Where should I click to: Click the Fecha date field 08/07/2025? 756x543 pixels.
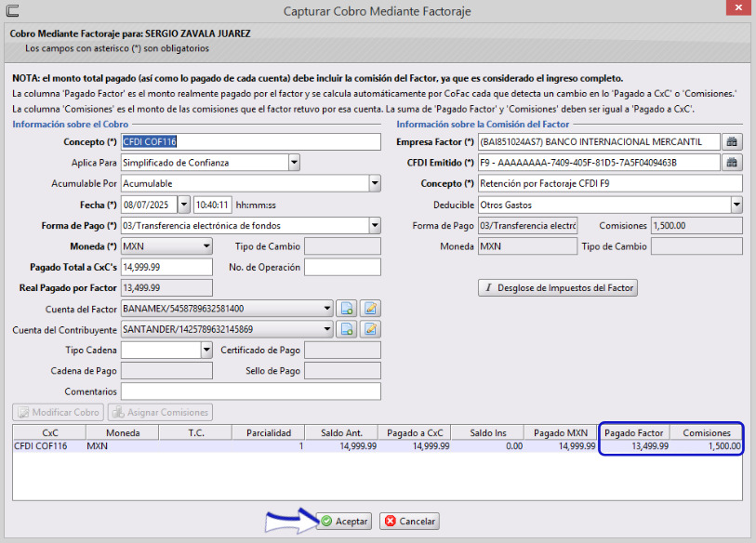(x=150, y=205)
